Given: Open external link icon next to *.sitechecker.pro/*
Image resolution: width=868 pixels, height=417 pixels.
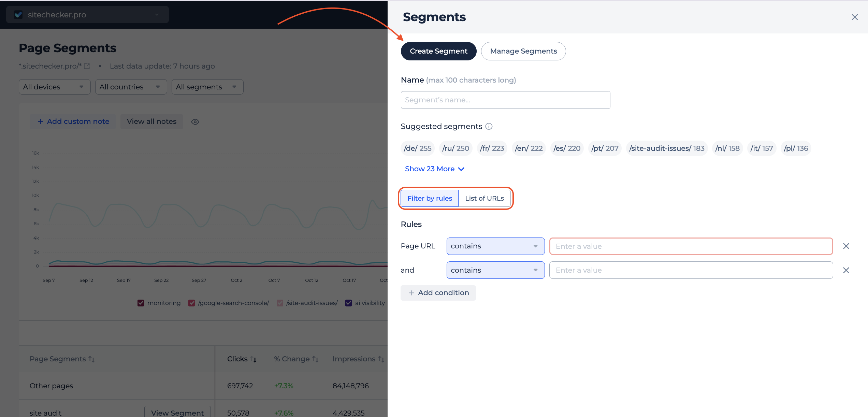Looking at the screenshot, I should (x=87, y=66).
